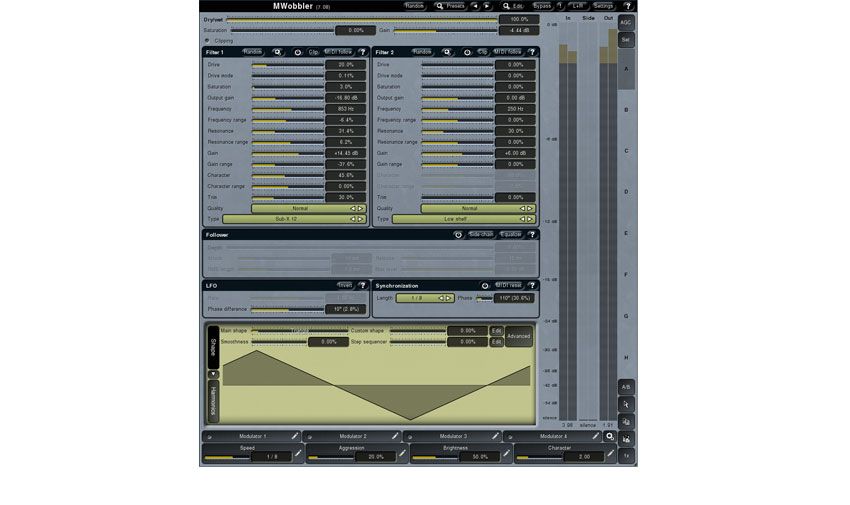Select next Length value with right arrow
Screen dimensions: 850x505
pyautogui.click(x=448, y=298)
